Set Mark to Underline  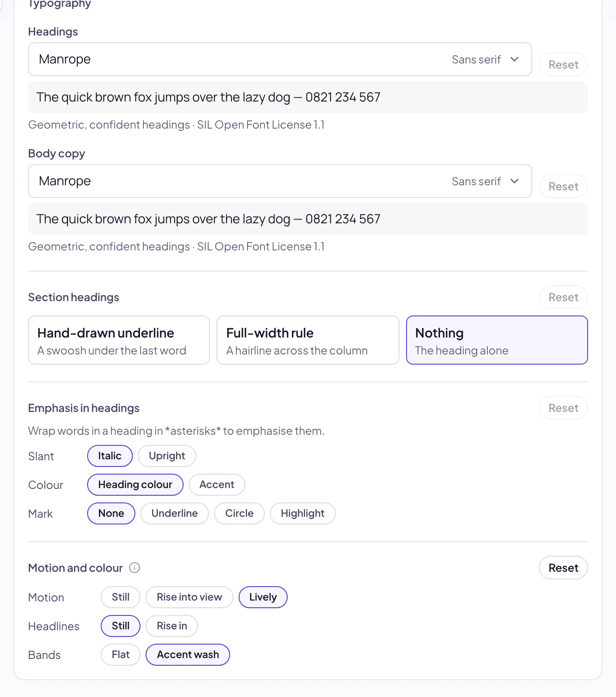click(x=175, y=513)
